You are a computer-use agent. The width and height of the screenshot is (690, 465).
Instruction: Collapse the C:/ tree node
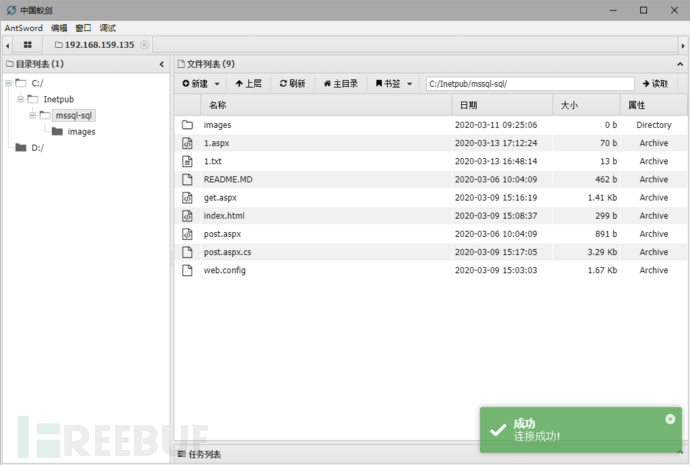[x=8, y=83]
